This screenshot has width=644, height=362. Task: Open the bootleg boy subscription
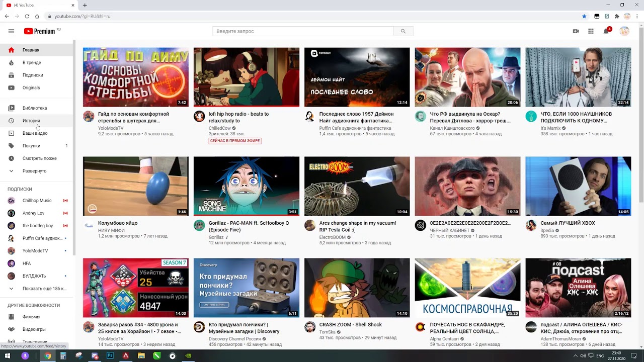(36, 226)
